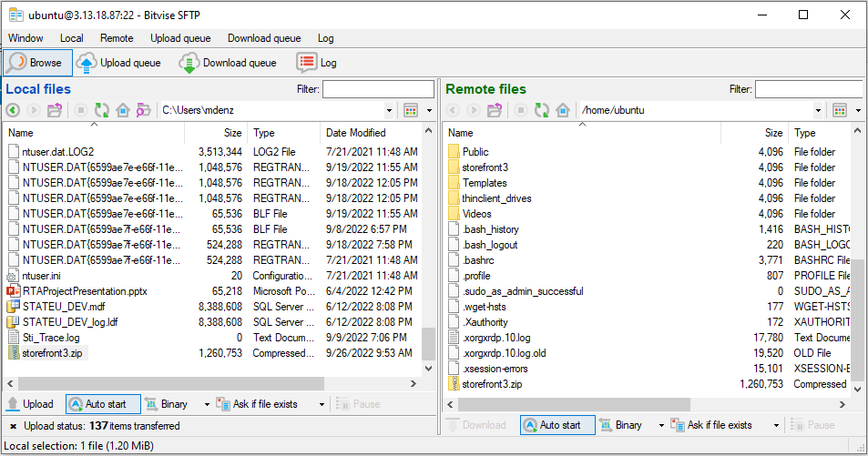Image resolution: width=868 pixels, height=456 pixels.
Task: Open the local view mode icon
Action: tap(411, 110)
